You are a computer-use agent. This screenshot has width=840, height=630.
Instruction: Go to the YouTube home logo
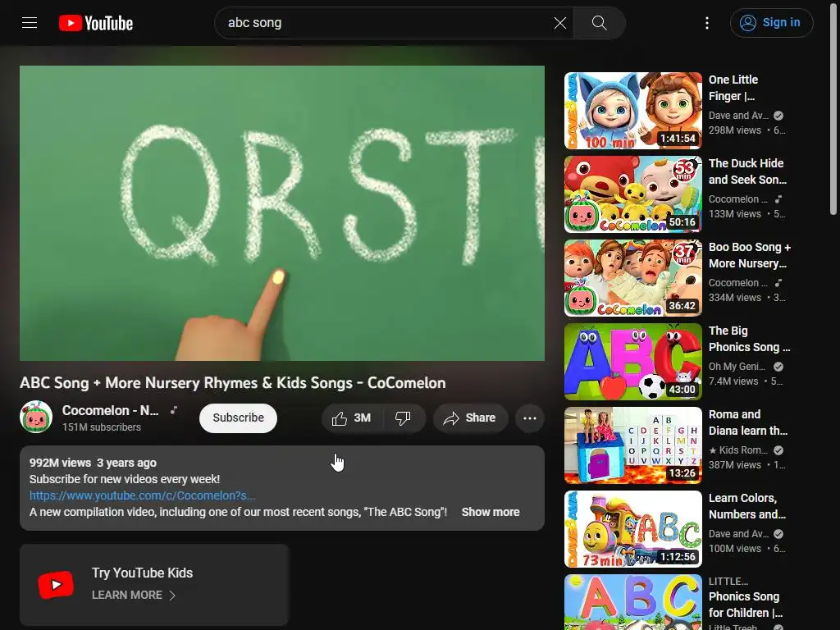pos(96,23)
